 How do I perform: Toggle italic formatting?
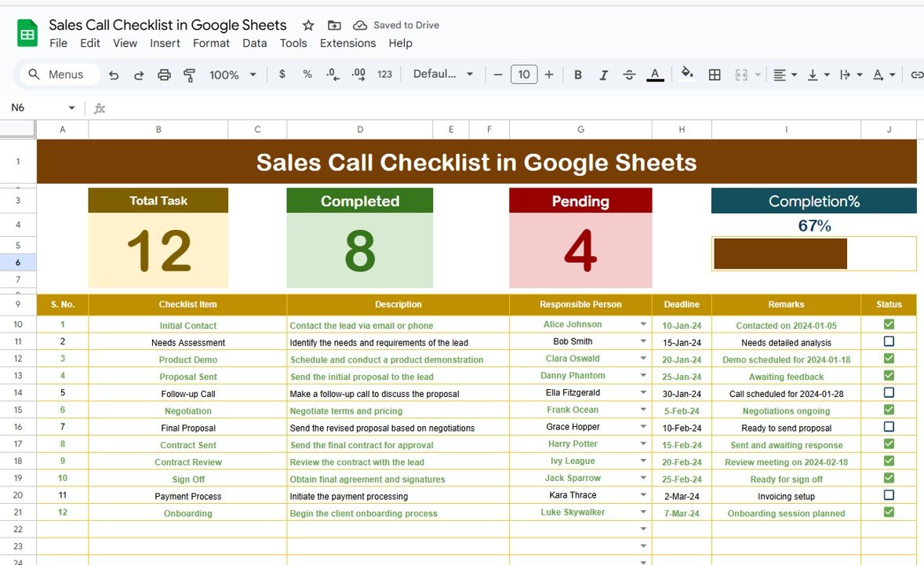[603, 75]
